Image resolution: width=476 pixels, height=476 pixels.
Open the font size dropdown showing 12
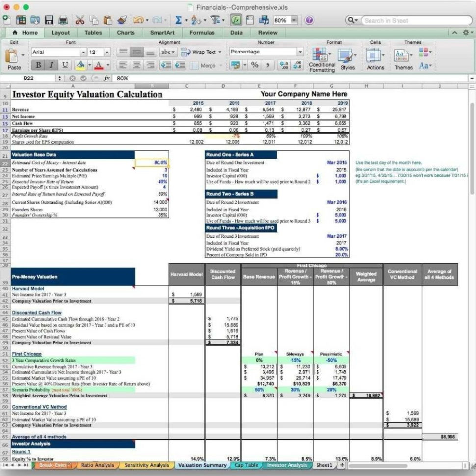coord(107,52)
